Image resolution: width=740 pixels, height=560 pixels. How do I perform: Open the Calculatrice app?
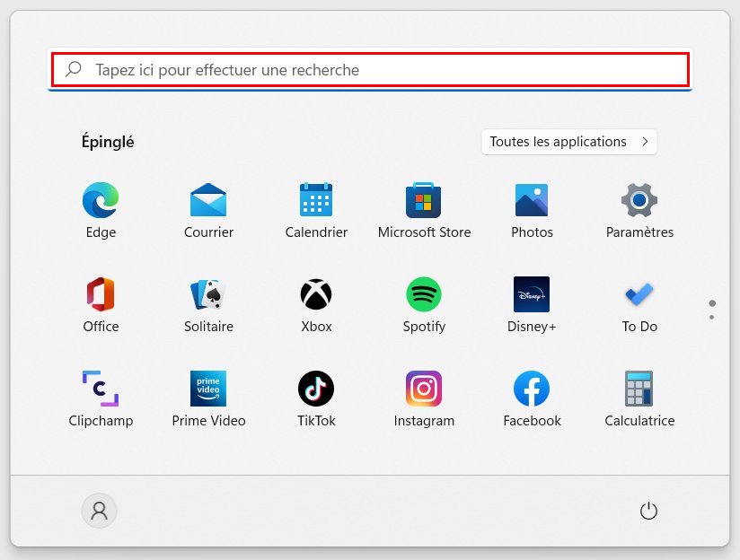point(639,399)
